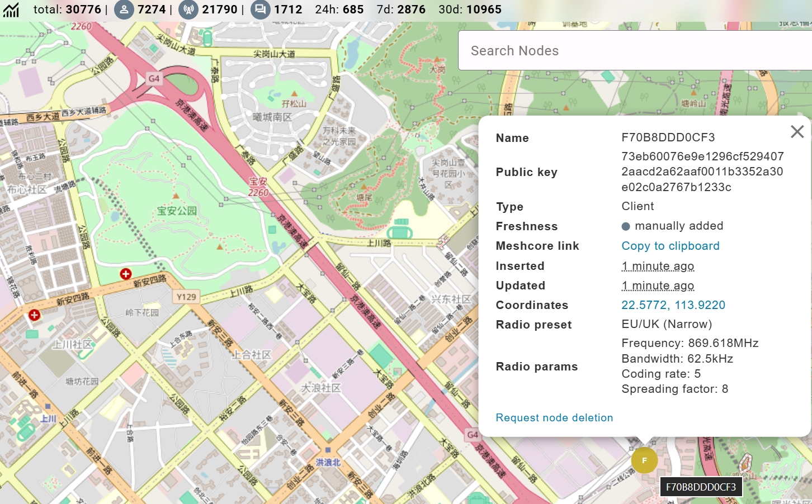Click the 30d node count stat
Viewport: 812px width, 504px height.
(470, 9)
